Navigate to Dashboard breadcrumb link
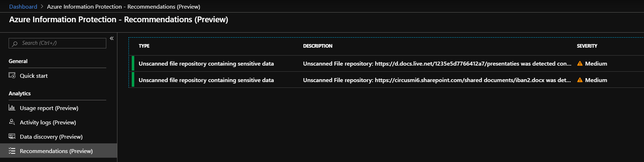Viewport: 644px width, 162px height. [x=23, y=6]
